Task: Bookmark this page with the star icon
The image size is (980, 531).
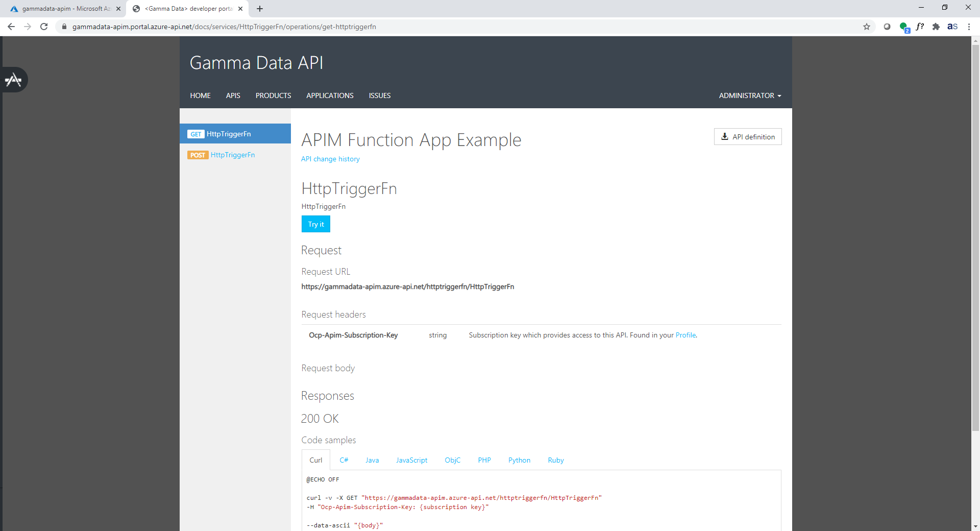Action: (867, 27)
